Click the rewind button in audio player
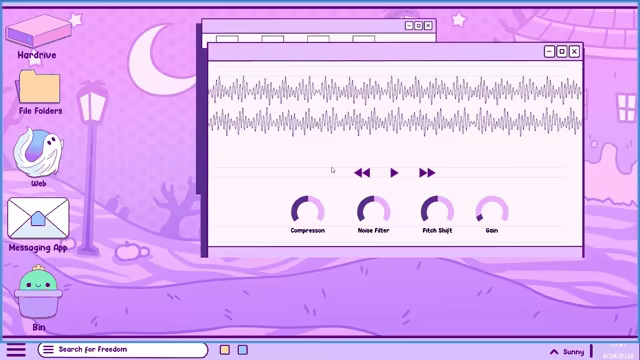 [362, 173]
